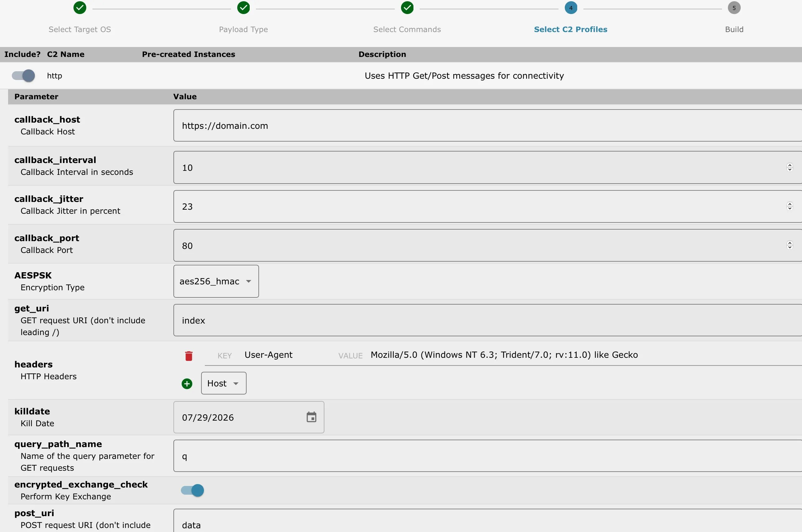The image size is (802, 532).
Task: Click into the callback_host input field
Action: pos(475,126)
